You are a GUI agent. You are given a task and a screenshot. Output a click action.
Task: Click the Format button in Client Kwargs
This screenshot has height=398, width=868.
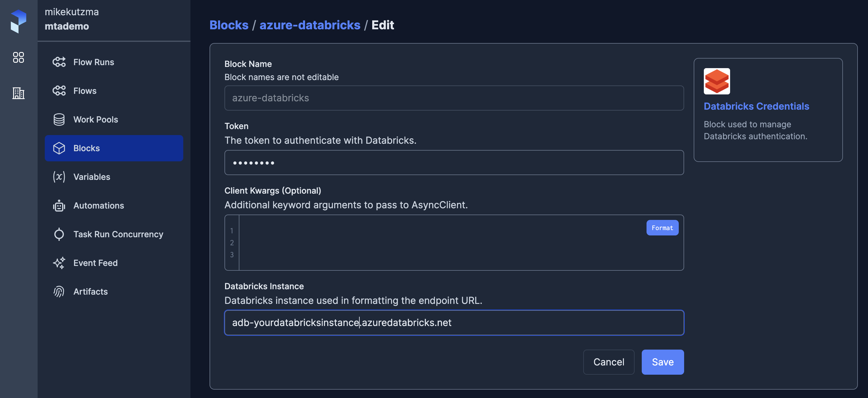click(x=662, y=227)
